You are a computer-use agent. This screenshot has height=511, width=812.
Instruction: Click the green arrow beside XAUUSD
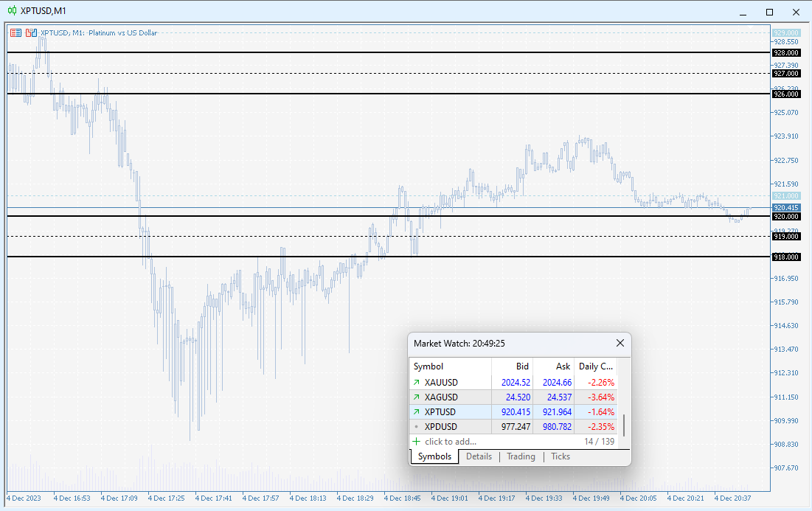coord(417,383)
